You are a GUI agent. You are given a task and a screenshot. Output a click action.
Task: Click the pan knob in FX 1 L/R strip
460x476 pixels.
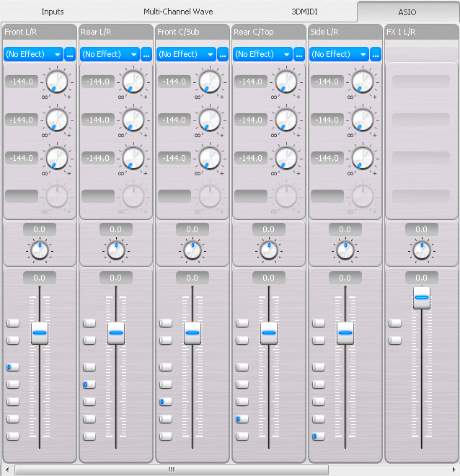click(x=421, y=250)
